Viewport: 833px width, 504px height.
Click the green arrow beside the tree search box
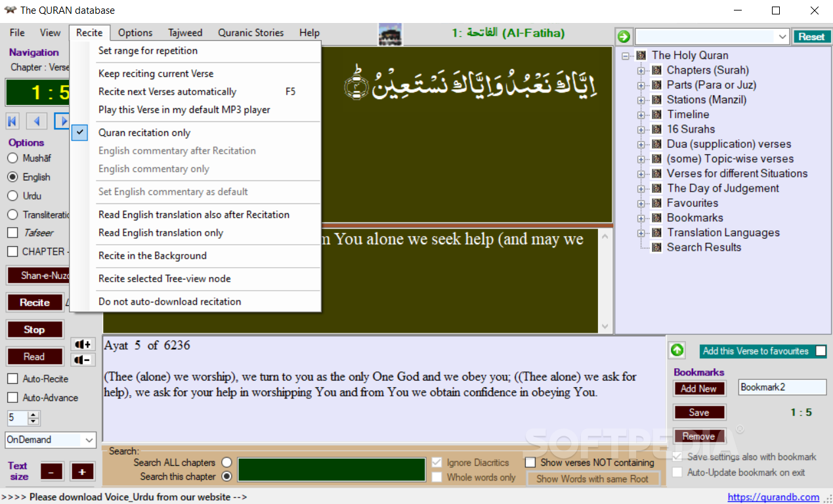pos(624,37)
